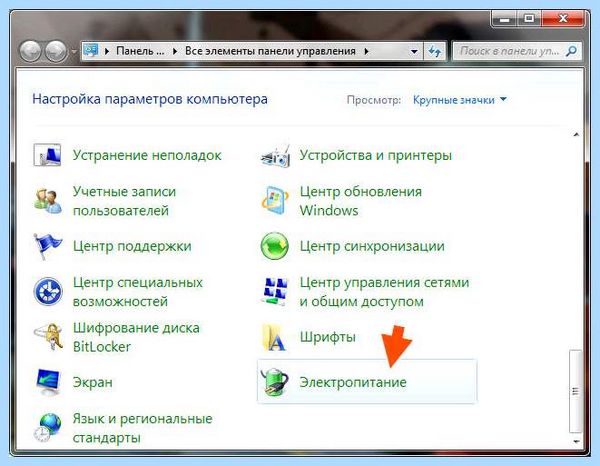Open the Электропитание link
Screen dimensions: 600x466
coord(353,382)
